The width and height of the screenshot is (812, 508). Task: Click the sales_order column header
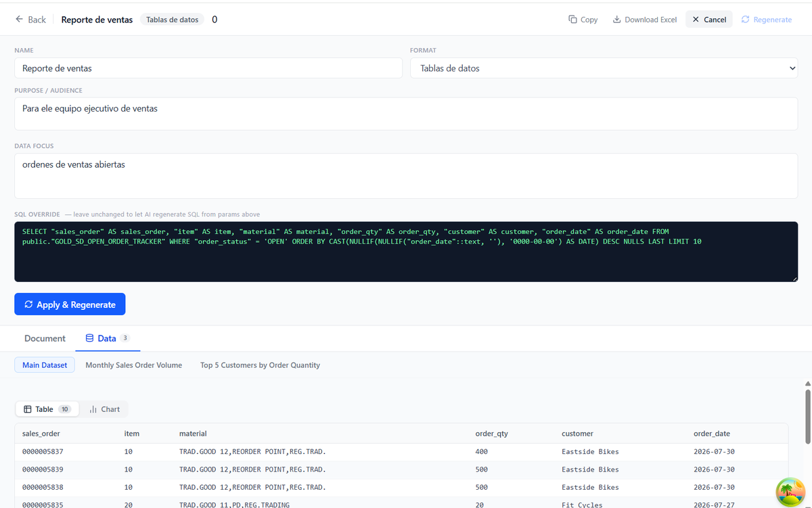click(x=41, y=434)
